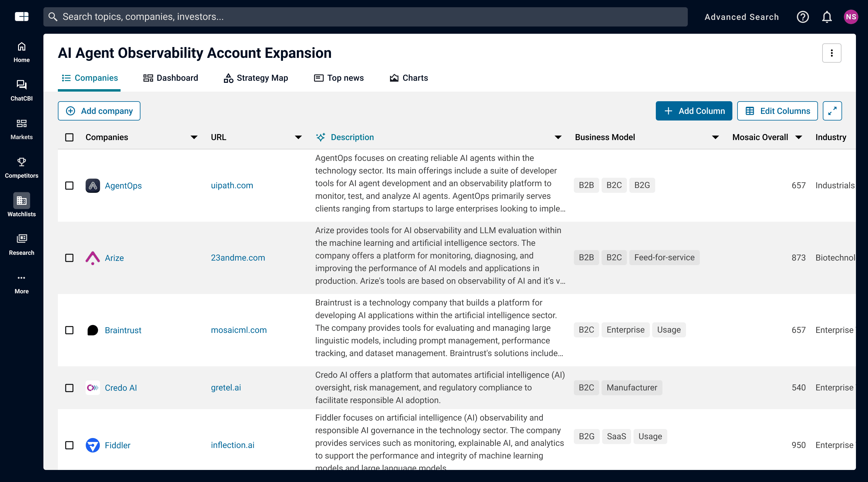Focus the search topics input field

point(365,17)
